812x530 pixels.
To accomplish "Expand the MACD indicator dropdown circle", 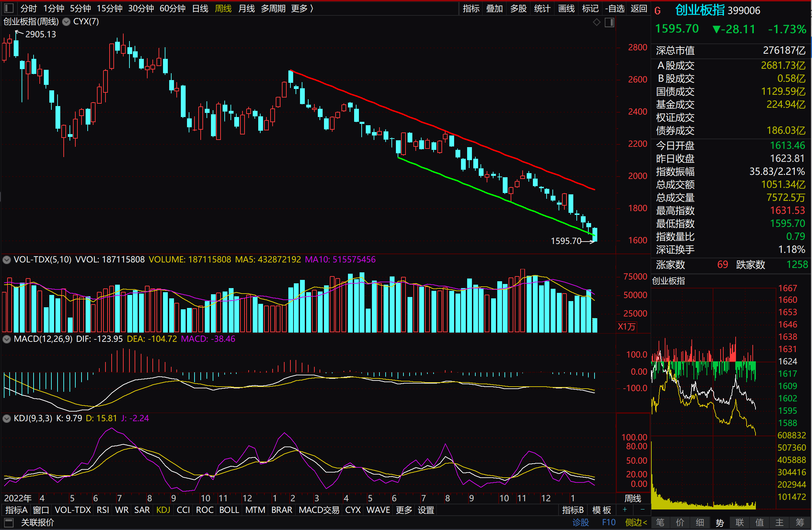I will (7, 339).
